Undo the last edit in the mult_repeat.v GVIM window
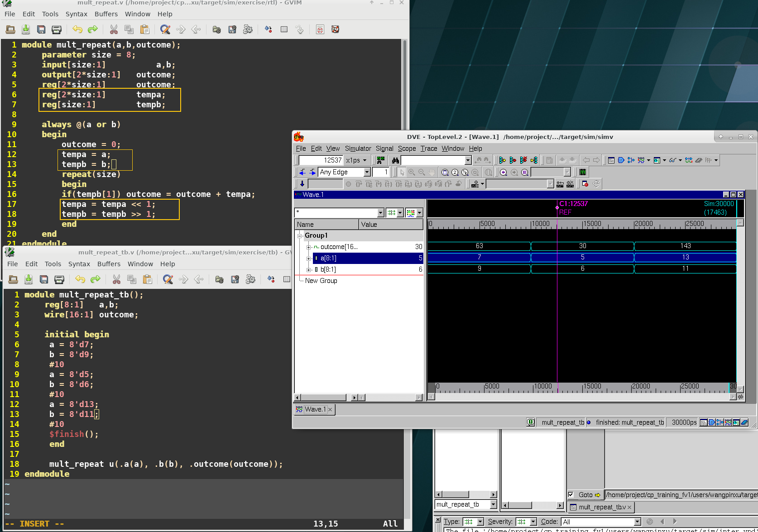Viewport: 758px width, 532px height. pos(77,29)
